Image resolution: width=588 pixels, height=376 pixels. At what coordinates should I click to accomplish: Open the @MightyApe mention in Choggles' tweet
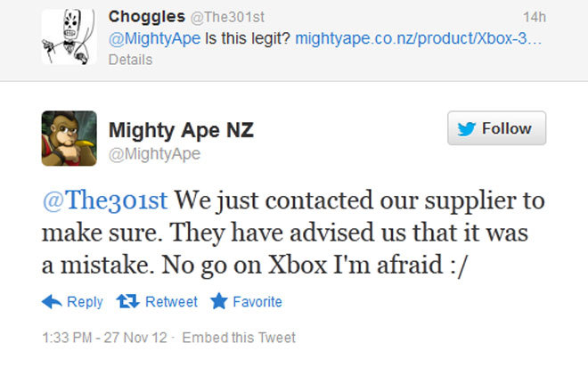pyautogui.click(x=154, y=38)
